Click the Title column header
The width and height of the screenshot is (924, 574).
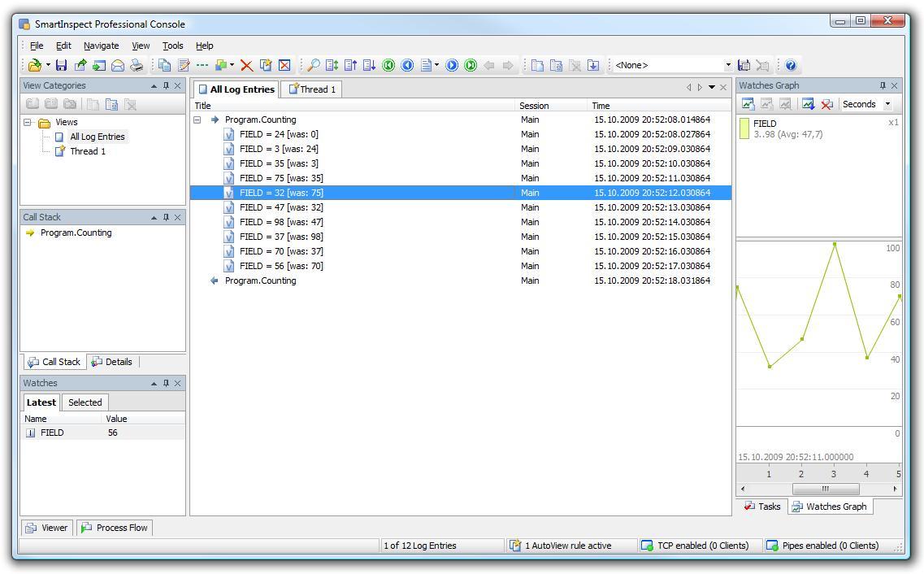click(353, 106)
